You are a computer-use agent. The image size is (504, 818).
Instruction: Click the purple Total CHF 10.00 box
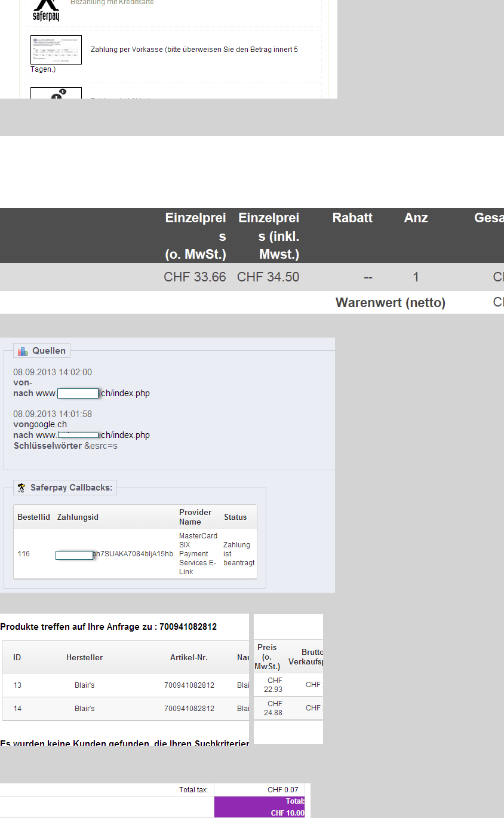coord(260,807)
